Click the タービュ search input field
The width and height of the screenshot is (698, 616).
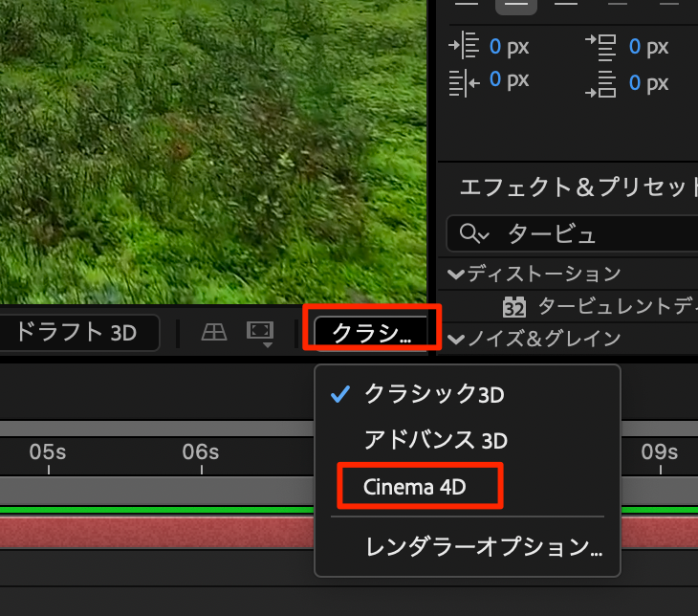(x=593, y=233)
